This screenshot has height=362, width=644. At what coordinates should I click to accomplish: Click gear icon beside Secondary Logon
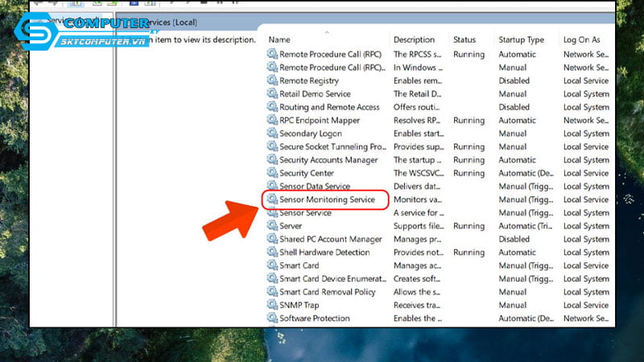tap(272, 133)
